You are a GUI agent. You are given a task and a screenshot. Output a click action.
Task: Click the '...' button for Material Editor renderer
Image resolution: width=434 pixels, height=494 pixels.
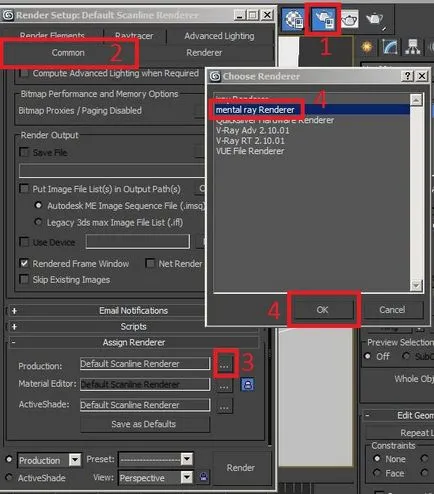pos(224,386)
